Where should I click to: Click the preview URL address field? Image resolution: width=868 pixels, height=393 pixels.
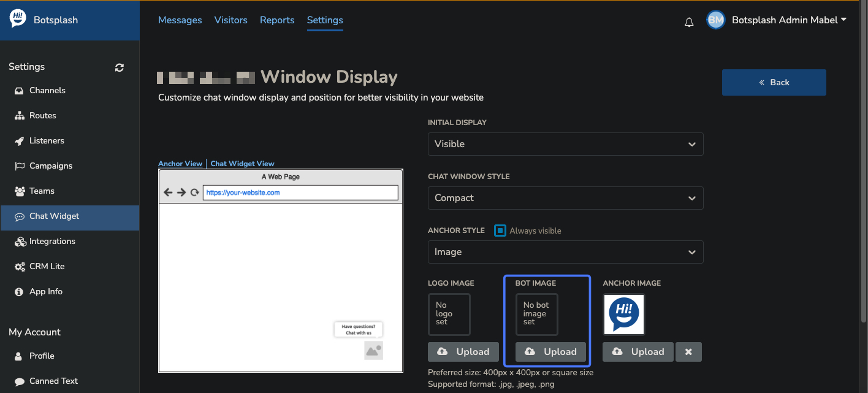300,193
